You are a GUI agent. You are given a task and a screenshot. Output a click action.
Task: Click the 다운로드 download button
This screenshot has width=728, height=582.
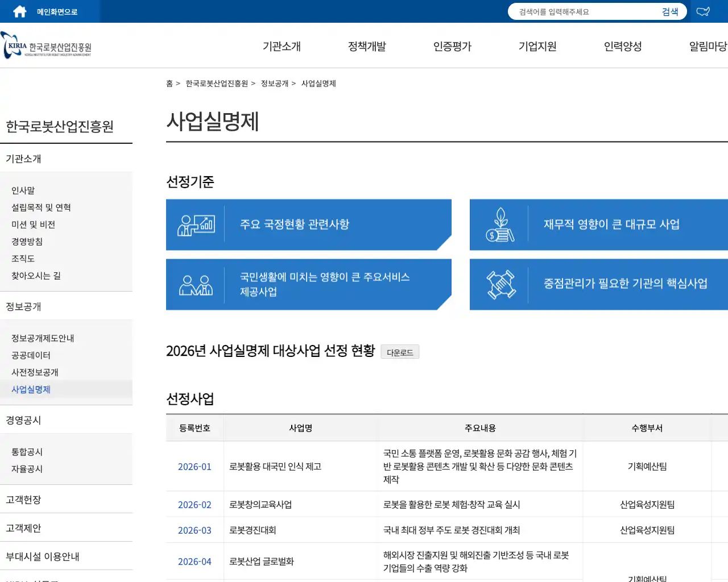(x=400, y=351)
